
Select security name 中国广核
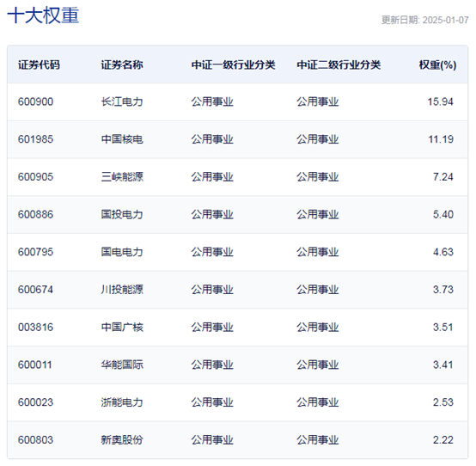(x=122, y=328)
